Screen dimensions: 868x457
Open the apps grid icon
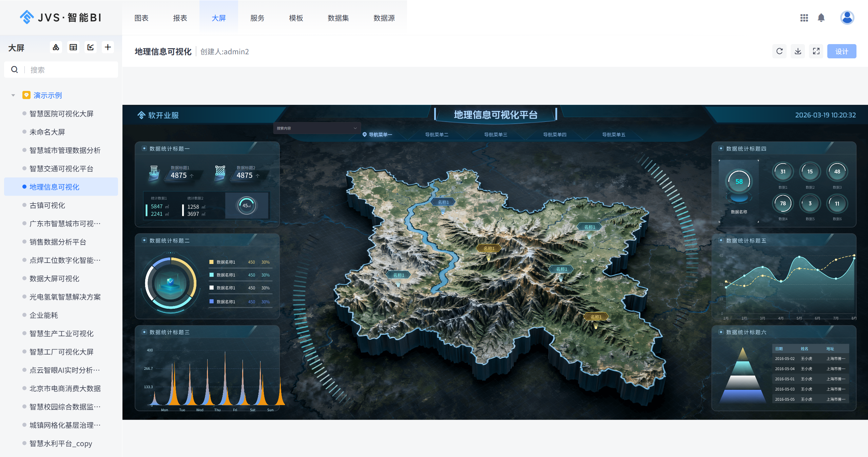coord(804,18)
